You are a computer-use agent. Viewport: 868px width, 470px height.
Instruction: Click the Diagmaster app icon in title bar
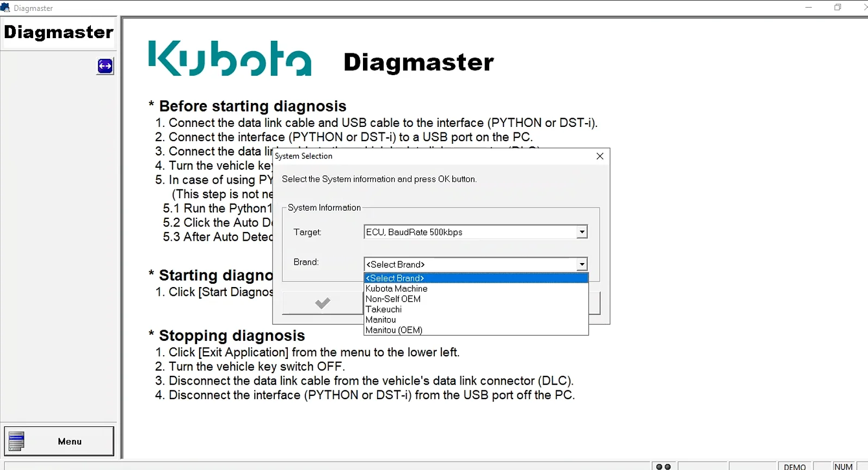click(x=5, y=8)
